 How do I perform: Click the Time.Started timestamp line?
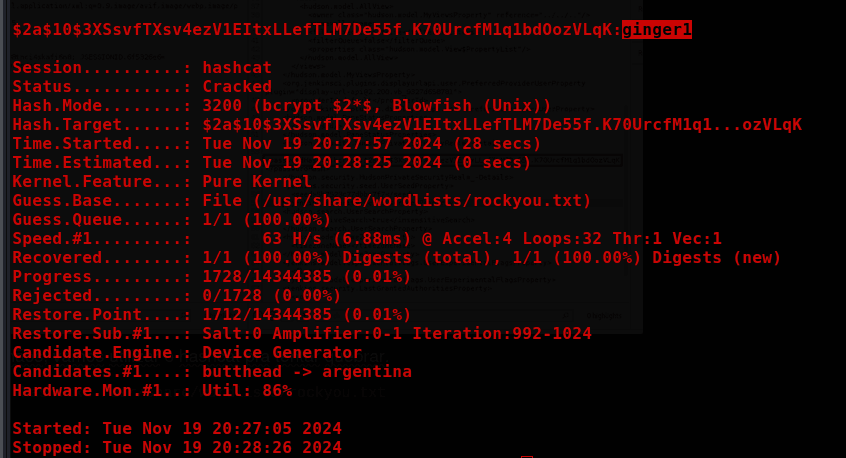click(371, 143)
